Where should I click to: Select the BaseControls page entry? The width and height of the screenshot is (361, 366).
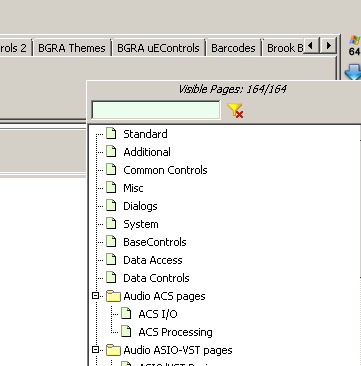tap(155, 242)
